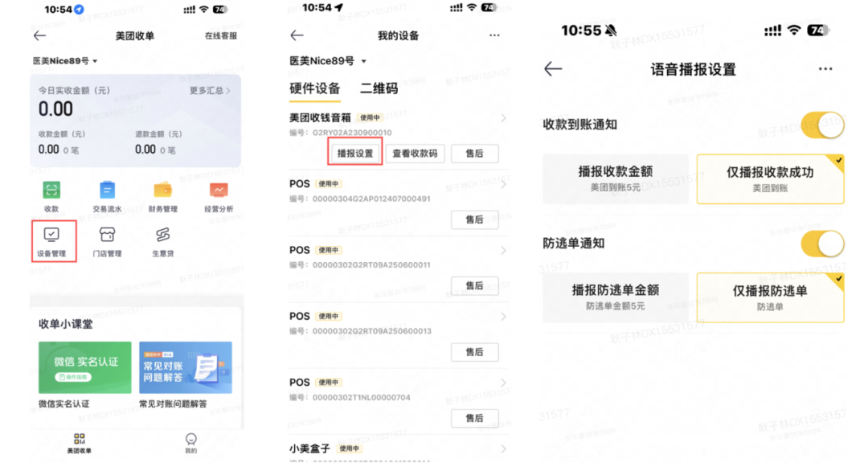Select 播报收款金额 option
The height and width of the screenshot is (463, 868).
pos(616,179)
